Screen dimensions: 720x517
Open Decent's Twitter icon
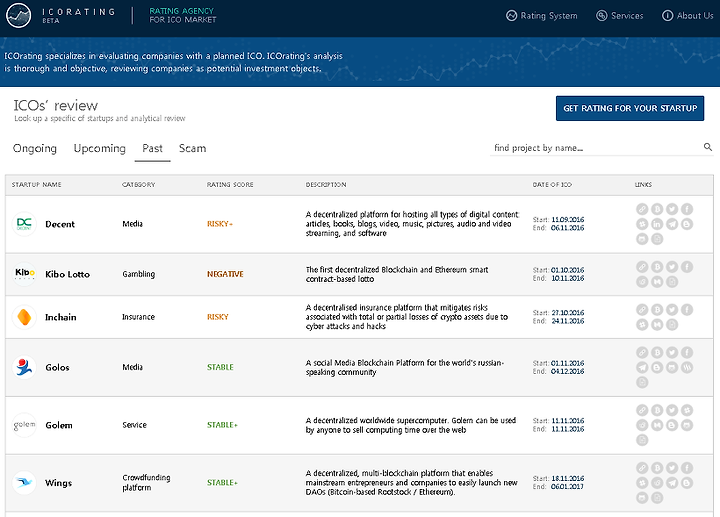pos(672,209)
